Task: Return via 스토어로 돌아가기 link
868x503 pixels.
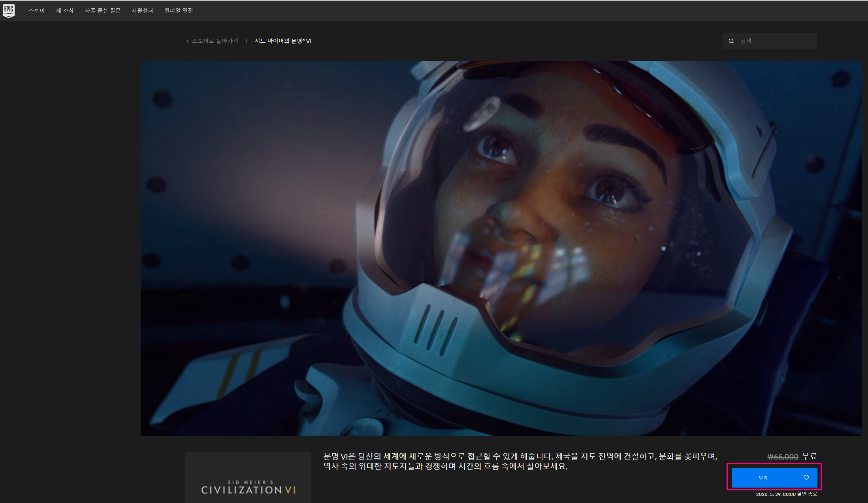Action: coord(215,41)
